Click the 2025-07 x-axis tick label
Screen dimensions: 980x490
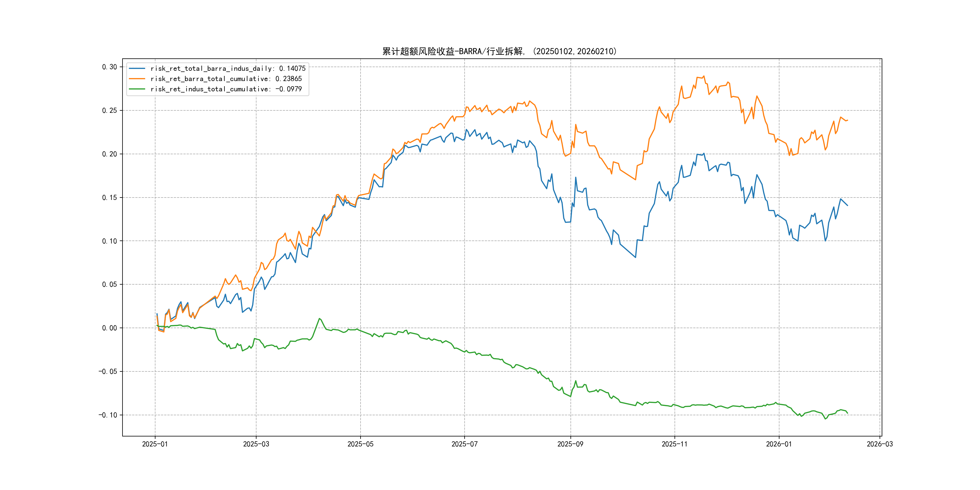pyautogui.click(x=464, y=444)
